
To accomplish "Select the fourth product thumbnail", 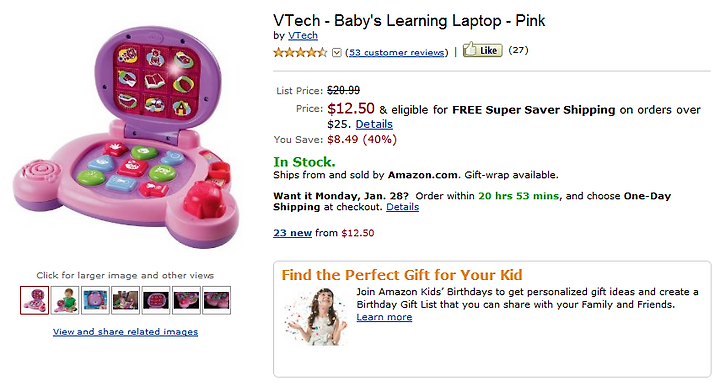I will [x=125, y=300].
